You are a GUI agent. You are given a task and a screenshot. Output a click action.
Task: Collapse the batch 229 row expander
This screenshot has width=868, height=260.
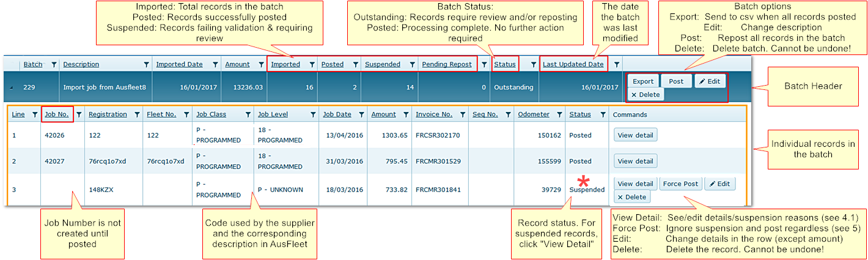[x=10, y=87]
